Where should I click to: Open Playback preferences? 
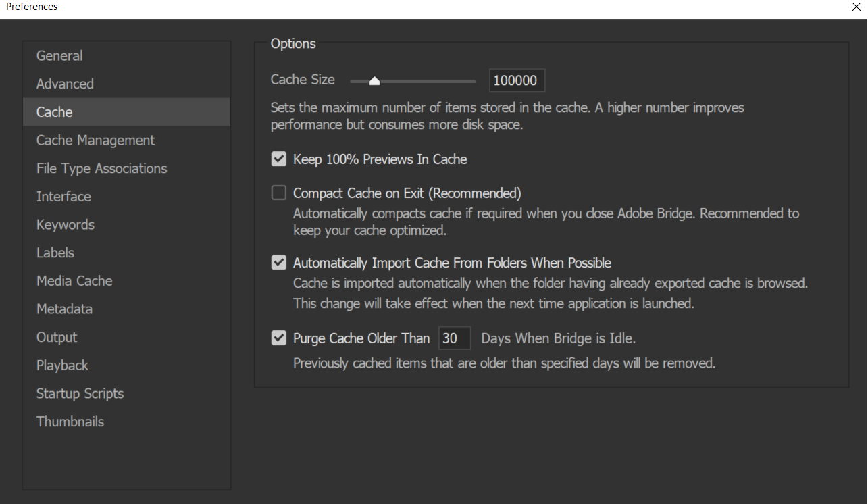62,365
